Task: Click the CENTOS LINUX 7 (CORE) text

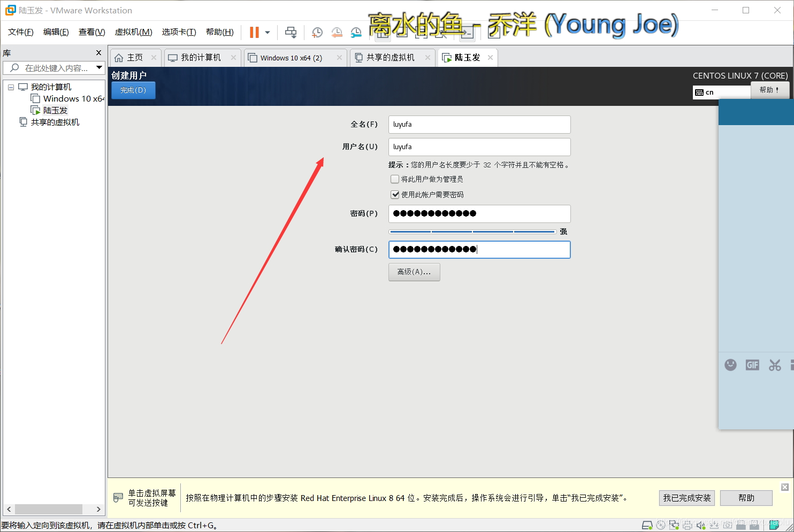Action: 740,75
